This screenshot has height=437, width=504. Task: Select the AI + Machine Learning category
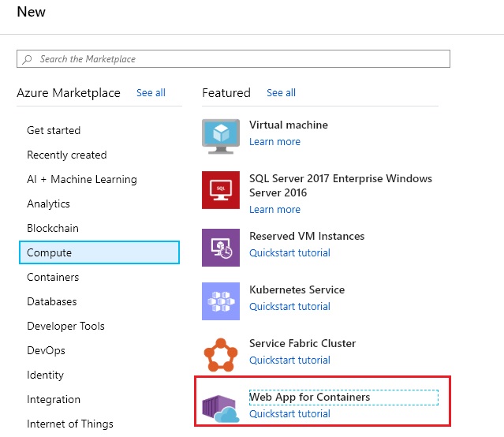[82, 179]
